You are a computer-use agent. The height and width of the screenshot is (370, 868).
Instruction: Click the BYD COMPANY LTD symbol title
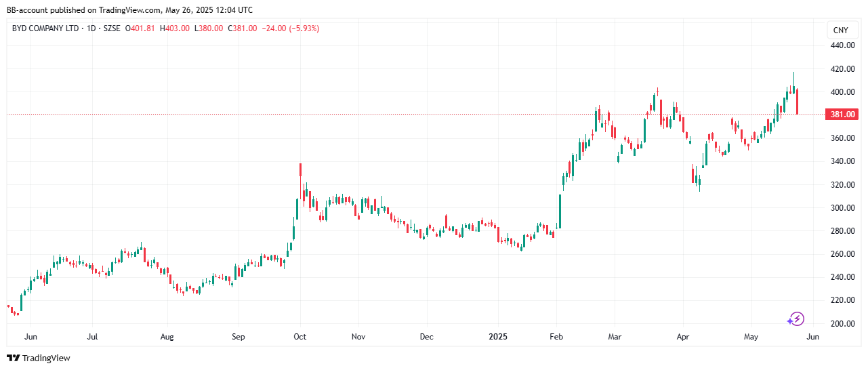coord(45,28)
